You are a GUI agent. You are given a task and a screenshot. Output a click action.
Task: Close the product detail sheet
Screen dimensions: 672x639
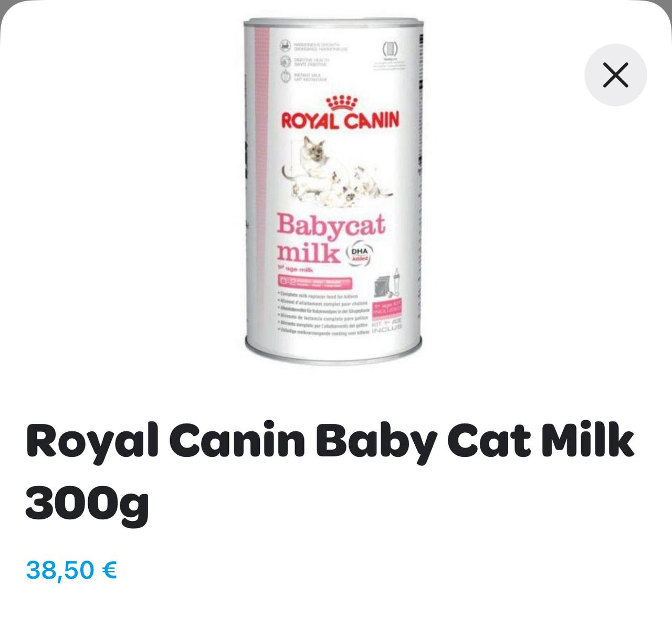(615, 75)
